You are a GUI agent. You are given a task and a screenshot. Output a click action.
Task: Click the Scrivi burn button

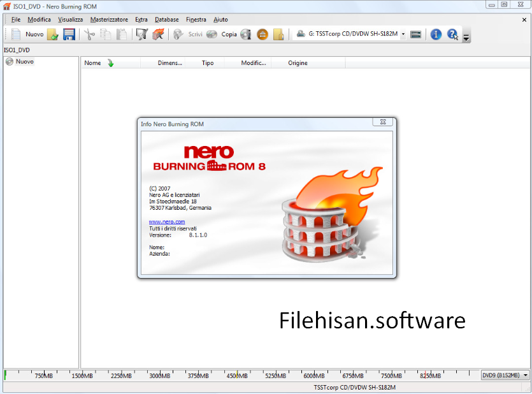(x=189, y=34)
